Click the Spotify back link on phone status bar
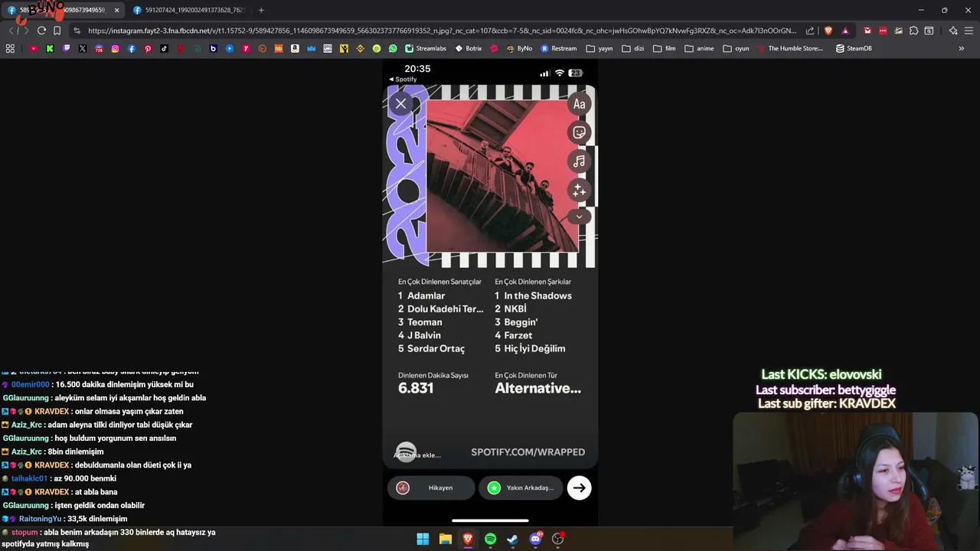This screenshot has height=551, width=980. [x=403, y=80]
